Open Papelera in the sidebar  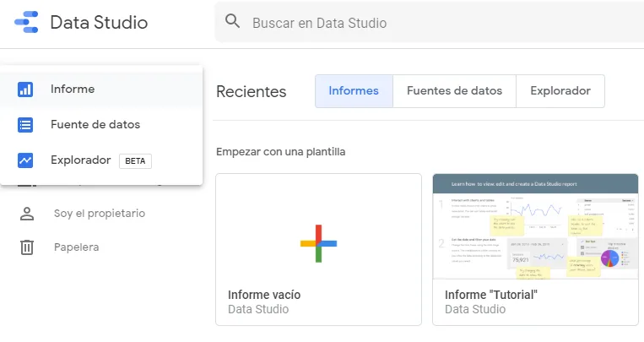77,247
